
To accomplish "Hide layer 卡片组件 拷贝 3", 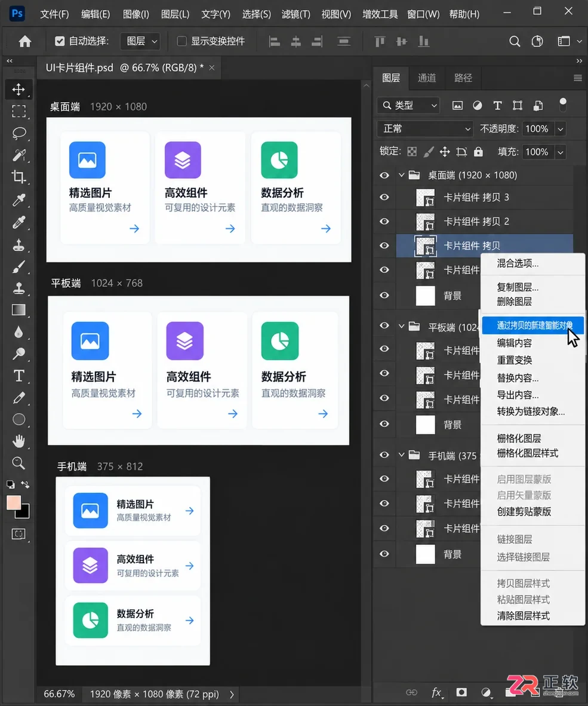I will (x=384, y=197).
